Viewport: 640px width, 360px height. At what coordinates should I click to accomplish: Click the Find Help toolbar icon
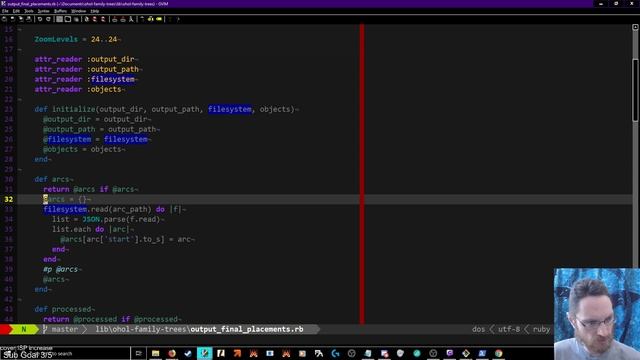[178, 19]
